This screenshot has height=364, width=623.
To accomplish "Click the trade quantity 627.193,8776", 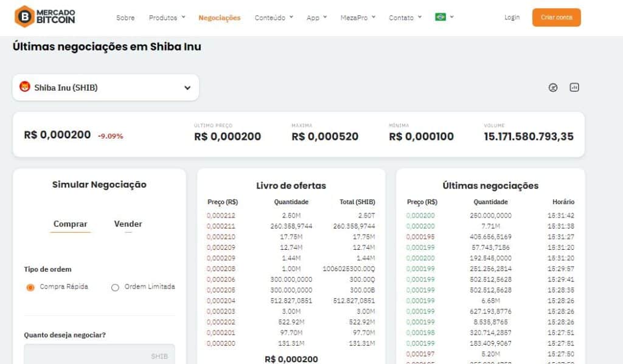I will pyautogui.click(x=490, y=312).
